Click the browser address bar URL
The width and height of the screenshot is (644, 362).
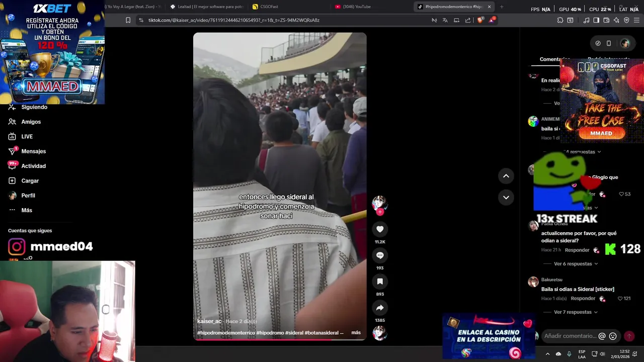tap(234, 20)
